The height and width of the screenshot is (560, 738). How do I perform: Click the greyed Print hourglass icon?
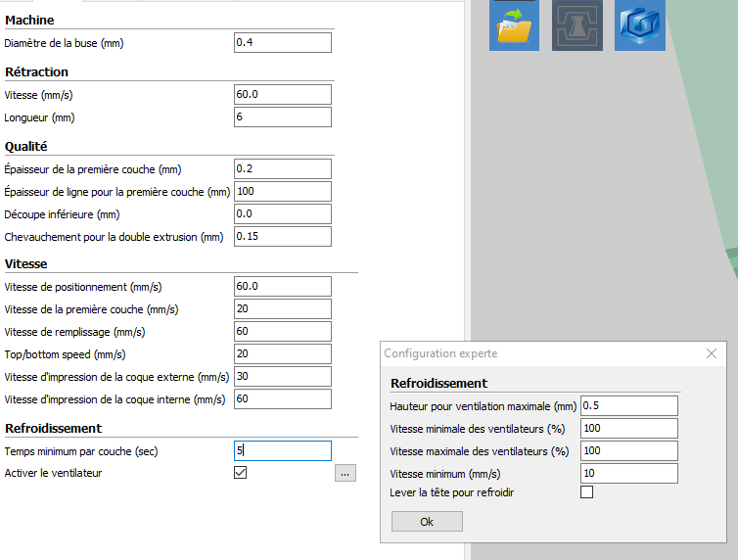point(577,24)
